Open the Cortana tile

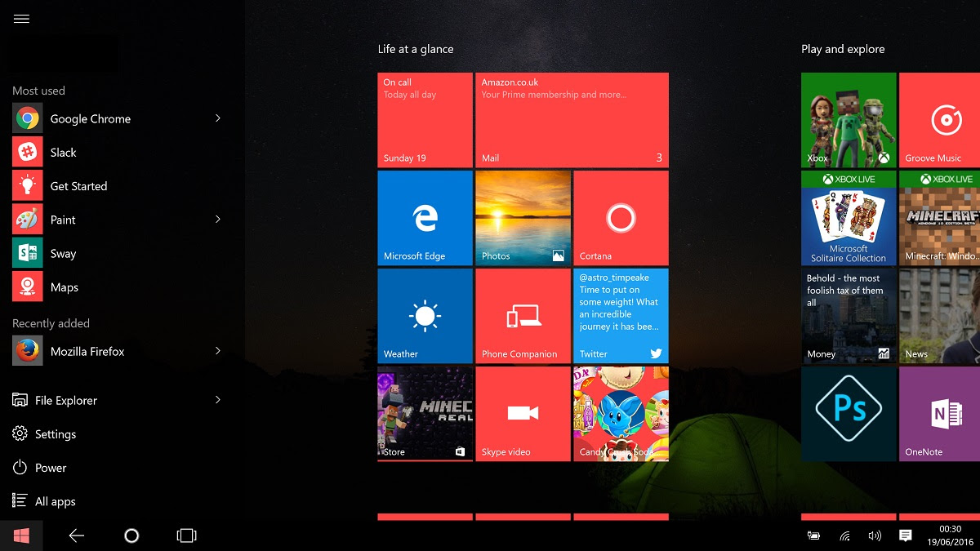(621, 218)
